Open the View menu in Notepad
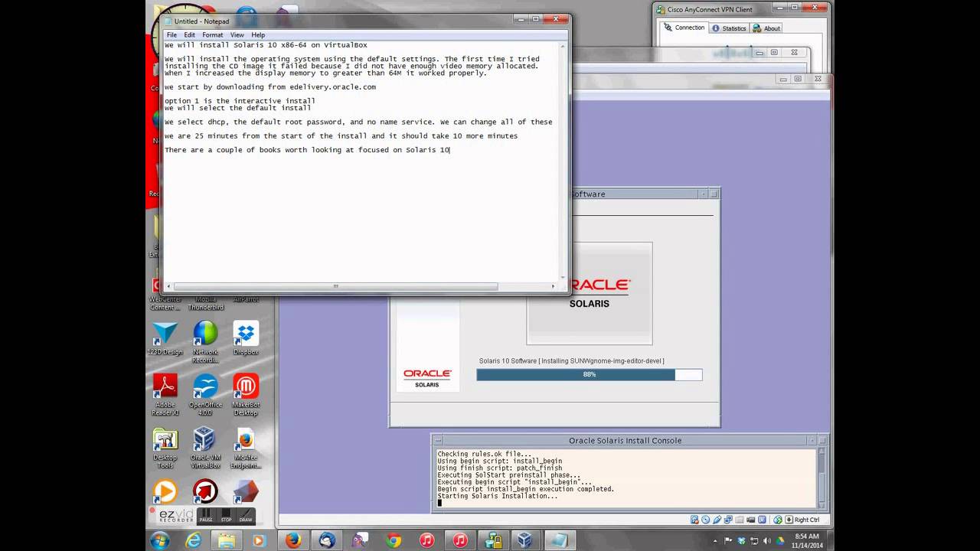 [x=237, y=35]
